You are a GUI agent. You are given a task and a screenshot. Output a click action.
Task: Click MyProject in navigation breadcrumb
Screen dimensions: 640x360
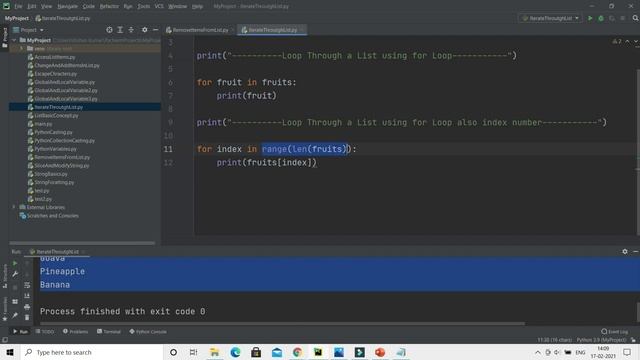[17, 18]
